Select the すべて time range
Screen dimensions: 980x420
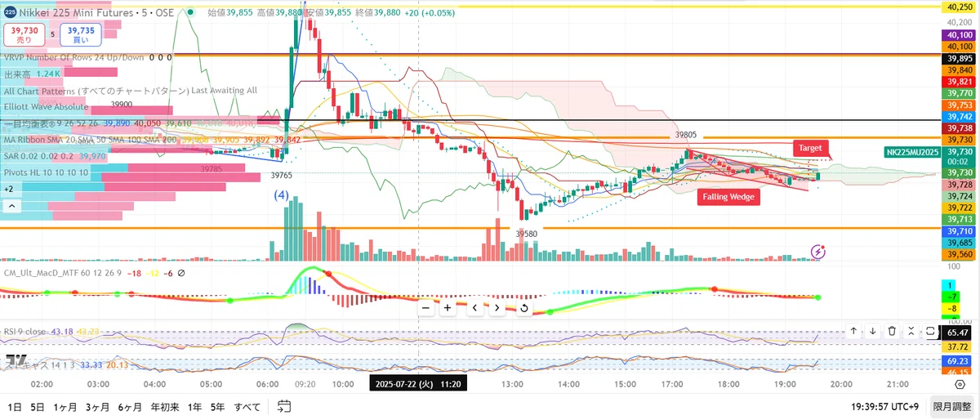(247, 406)
